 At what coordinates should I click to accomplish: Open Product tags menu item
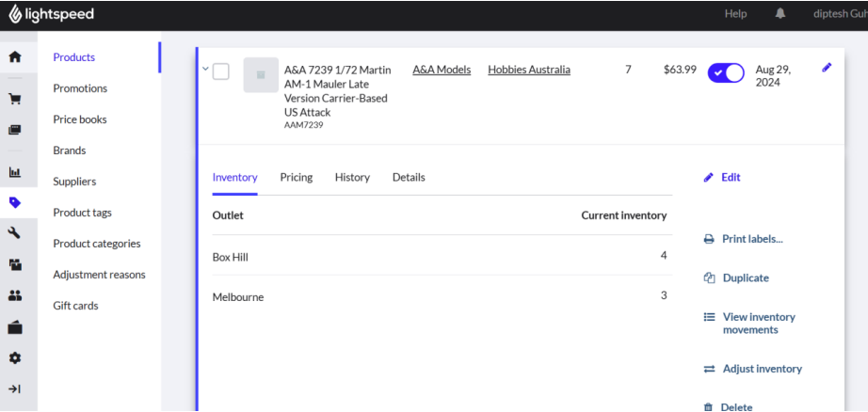(x=82, y=213)
